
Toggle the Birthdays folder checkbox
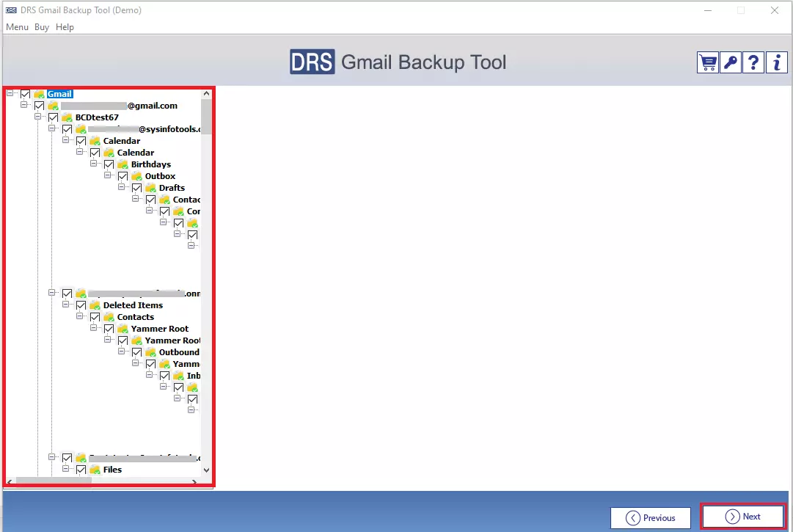(x=109, y=164)
